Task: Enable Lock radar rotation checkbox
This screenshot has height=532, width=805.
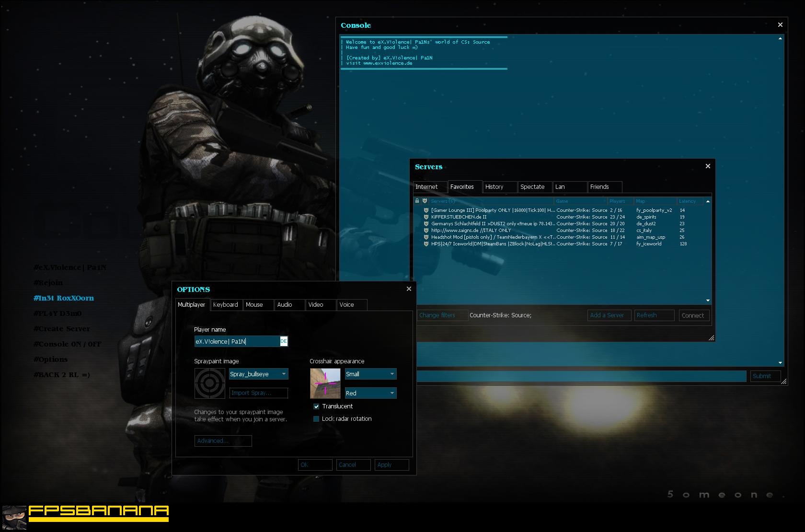Action: coord(316,419)
